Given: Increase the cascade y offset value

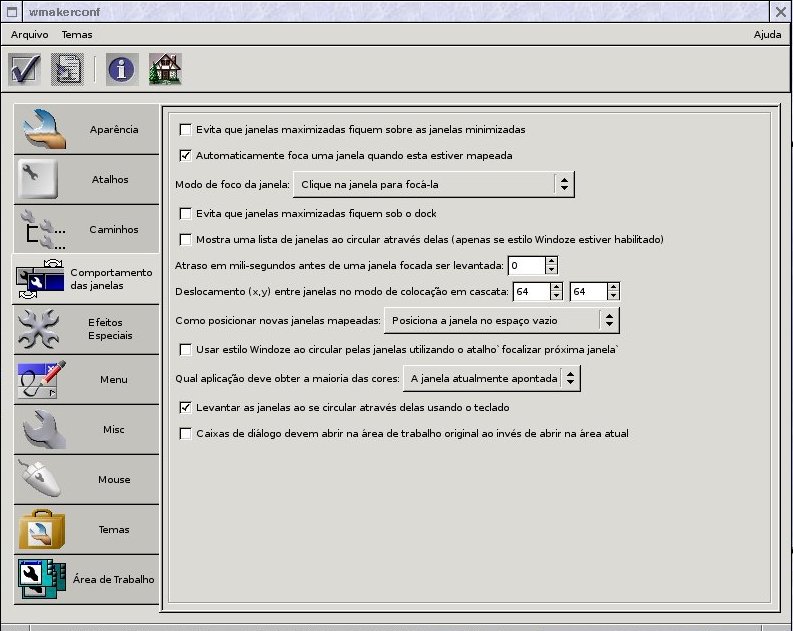Looking at the screenshot, I should [x=613, y=287].
